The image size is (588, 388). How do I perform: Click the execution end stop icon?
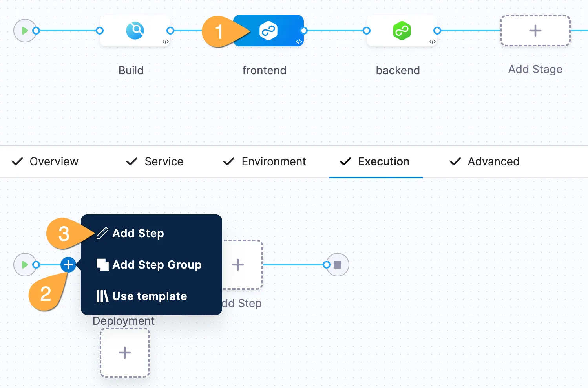pyautogui.click(x=338, y=265)
